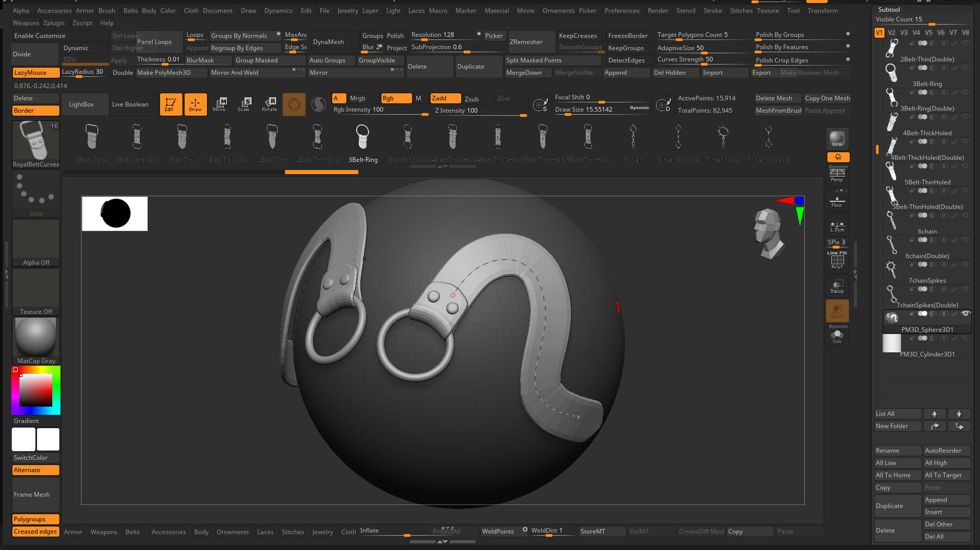Image resolution: width=980 pixels, height=550 pixels.
Task: Hide PM3D_Sphere3D1 with eye icon
Action: point(966,314)
